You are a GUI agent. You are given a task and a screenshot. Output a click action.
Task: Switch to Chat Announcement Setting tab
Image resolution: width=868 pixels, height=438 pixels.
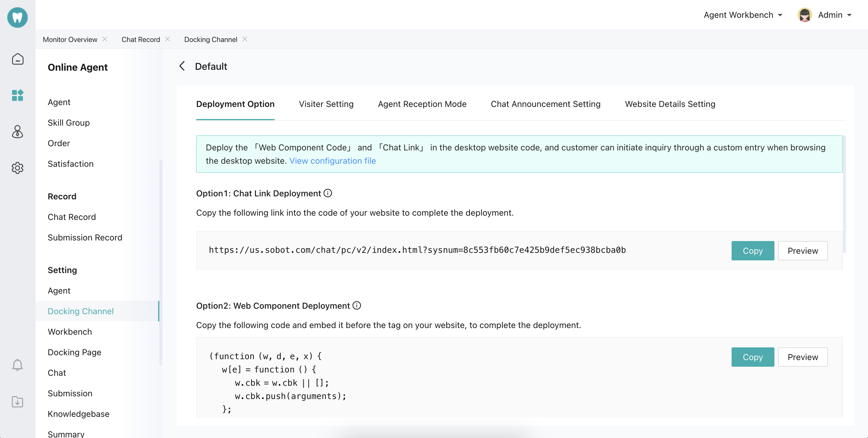point(546,104)
